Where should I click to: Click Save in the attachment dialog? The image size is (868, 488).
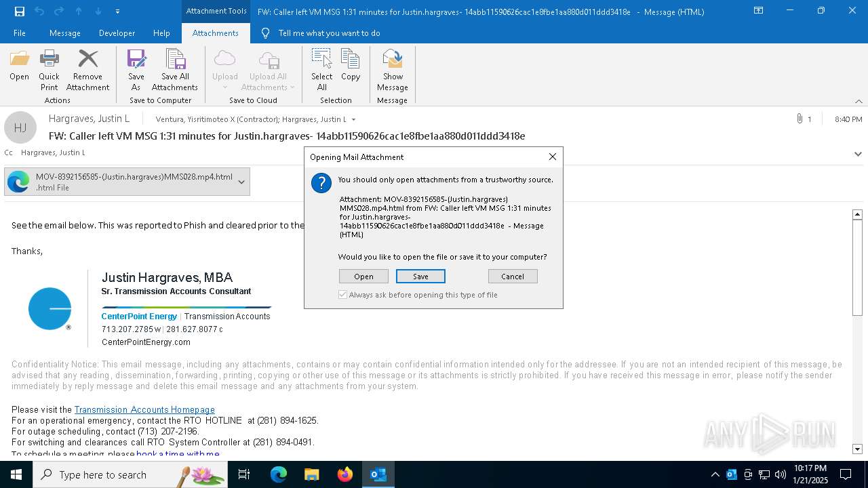[420, 276]
